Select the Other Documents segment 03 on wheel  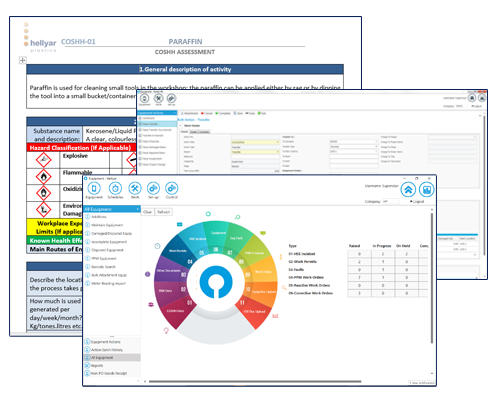[170, 272]
